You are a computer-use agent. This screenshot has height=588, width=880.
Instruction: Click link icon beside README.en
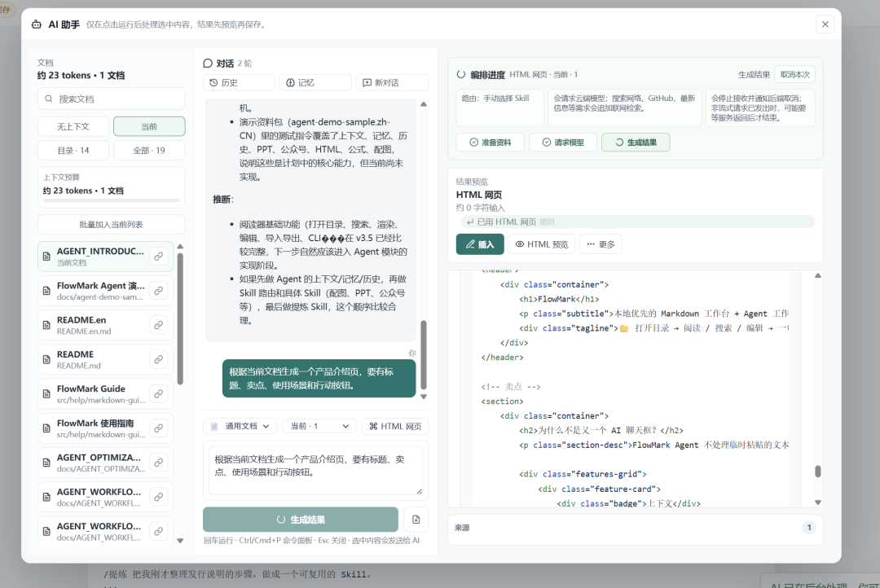pyautogui.click(x=159, y=325)
